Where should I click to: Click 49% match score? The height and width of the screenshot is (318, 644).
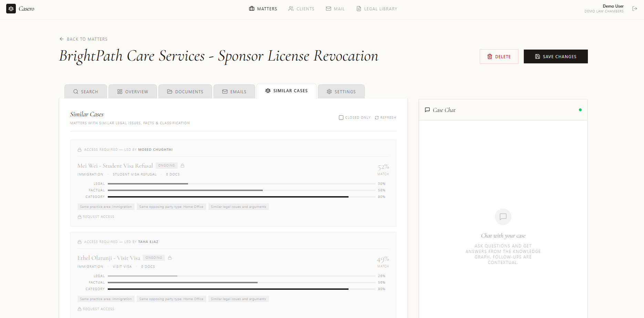383,259
